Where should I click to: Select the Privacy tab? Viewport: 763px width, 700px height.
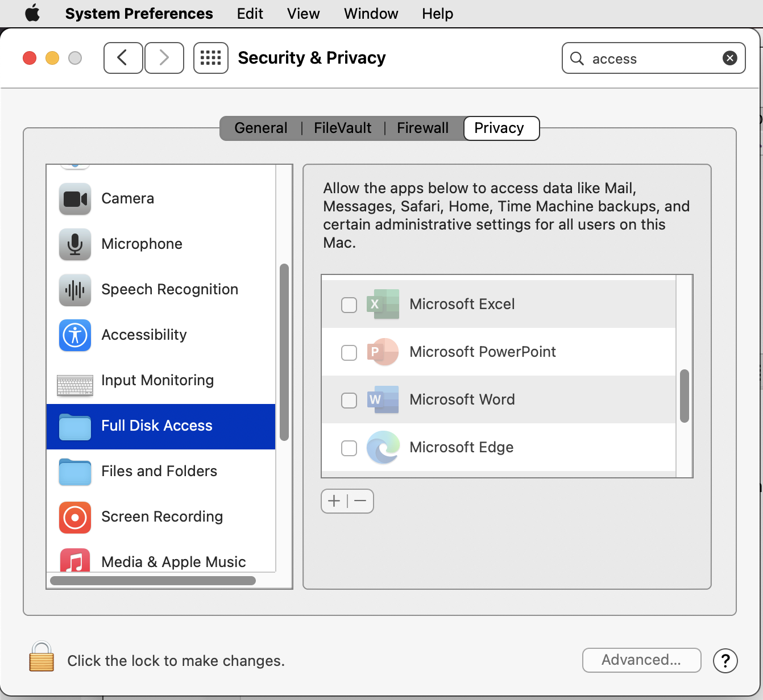click(x=501, y=128)
